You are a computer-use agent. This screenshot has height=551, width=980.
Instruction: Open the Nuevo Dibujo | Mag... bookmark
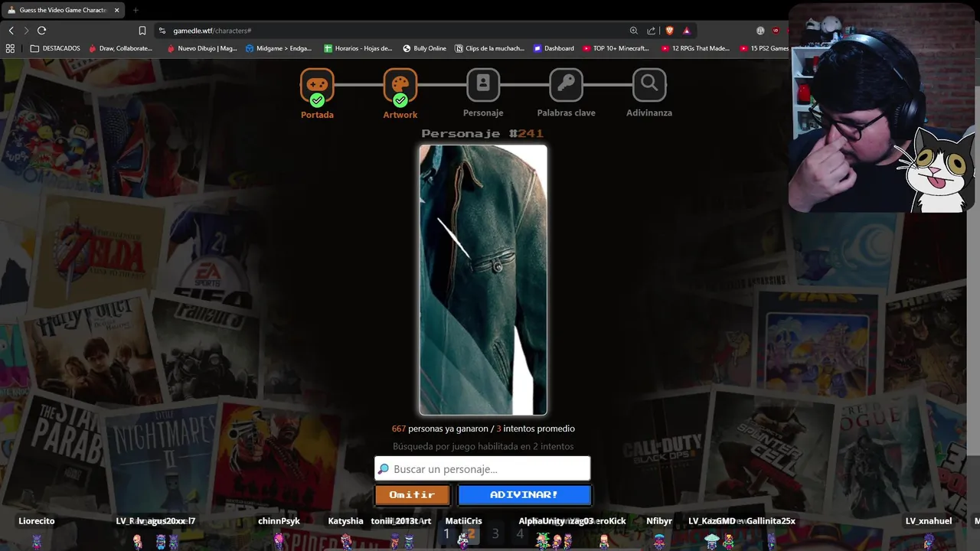pos(202,48)
